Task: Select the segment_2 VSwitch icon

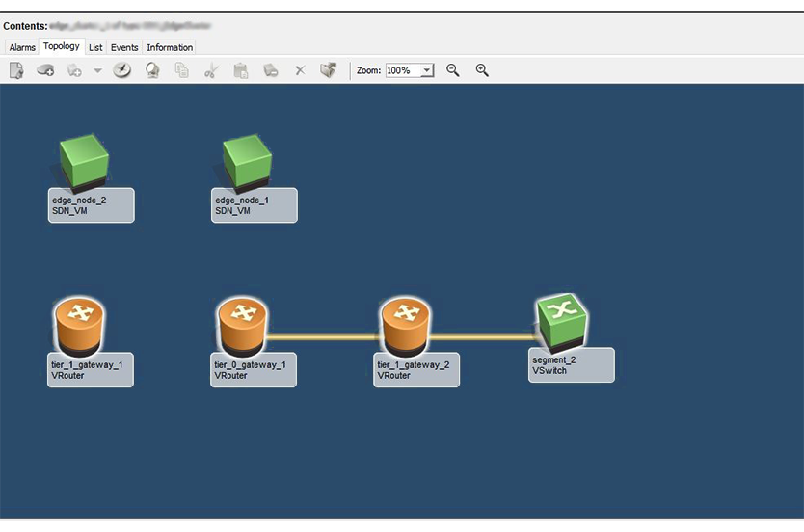Action: tap(562, 321)
